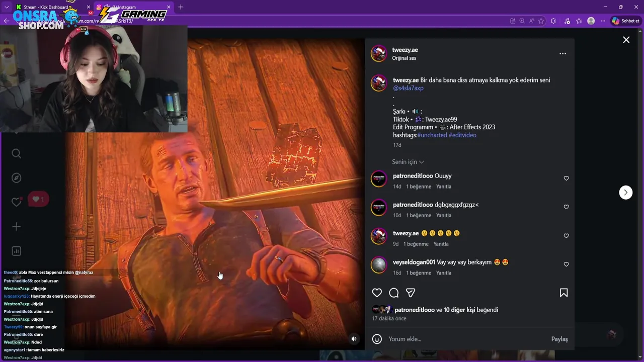
Task: Add page to favorites star icon
Action: 541,21
